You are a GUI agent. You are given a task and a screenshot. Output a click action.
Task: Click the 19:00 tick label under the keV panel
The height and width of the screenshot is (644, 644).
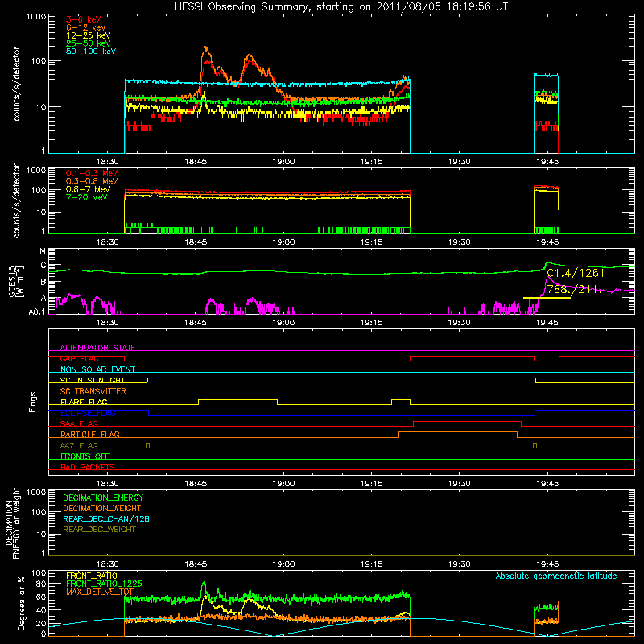pyautogui.click(x=283, y=162)
